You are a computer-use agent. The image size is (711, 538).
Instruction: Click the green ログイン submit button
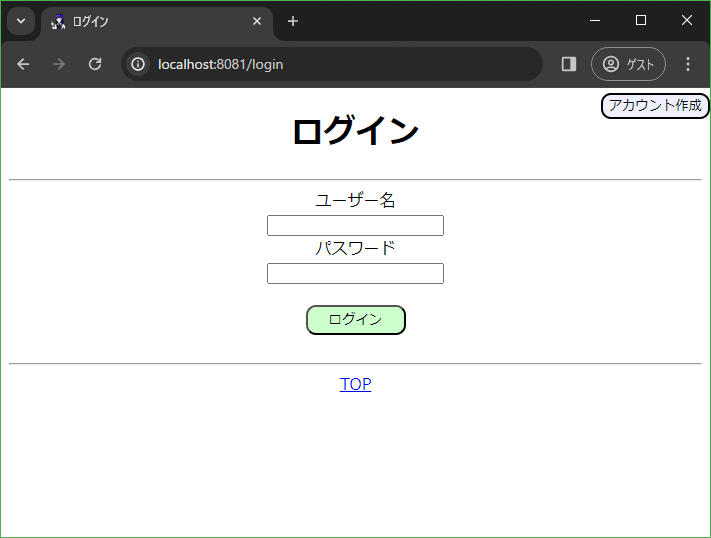coord(356,320)
